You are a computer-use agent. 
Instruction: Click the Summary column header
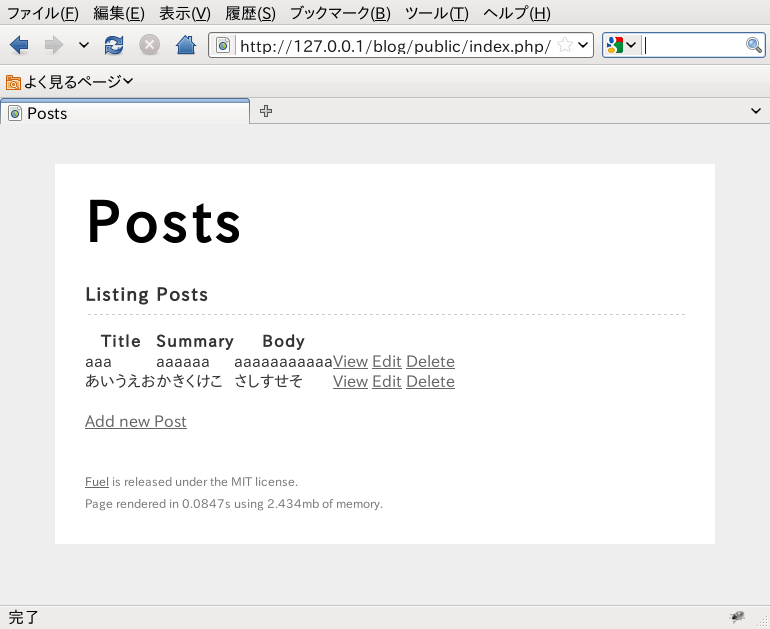[x=195, y=341]
